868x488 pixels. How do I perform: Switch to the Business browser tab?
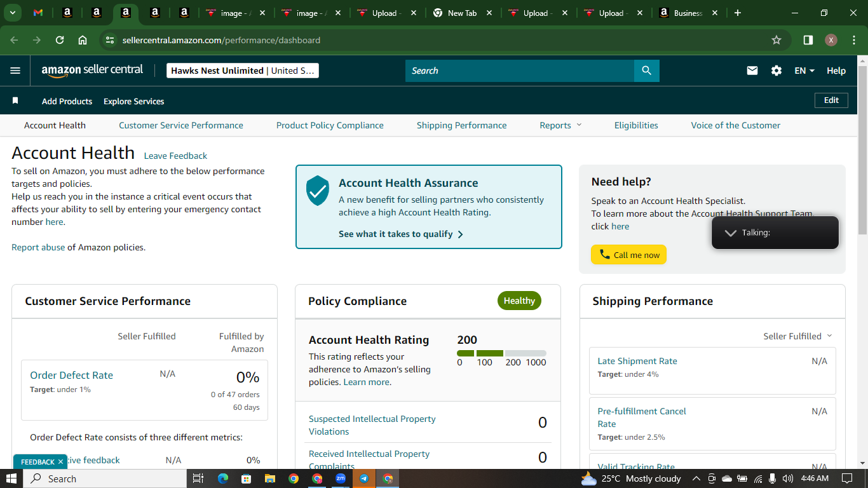click(689, 13)
